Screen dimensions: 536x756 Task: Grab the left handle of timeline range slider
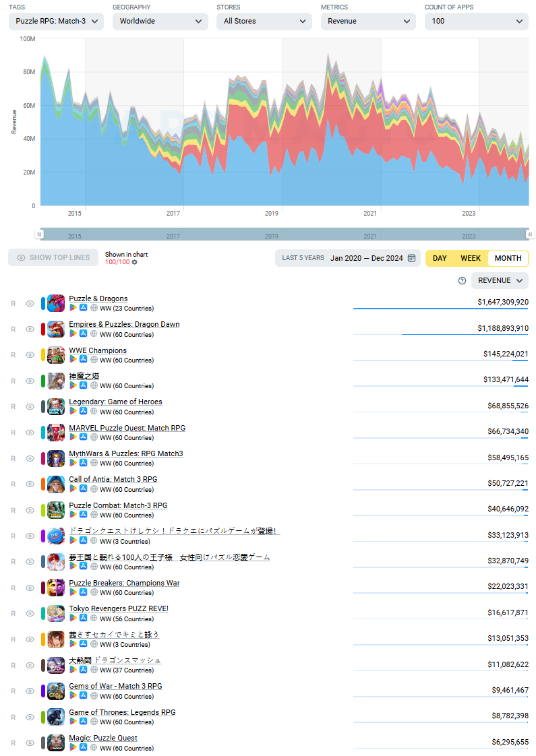tap(39, 234)
